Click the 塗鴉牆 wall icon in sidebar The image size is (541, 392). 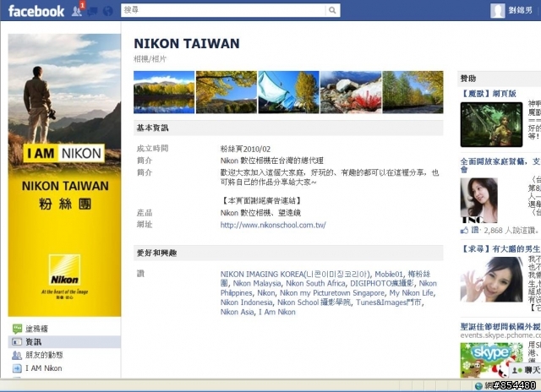[x=17, y=329]
